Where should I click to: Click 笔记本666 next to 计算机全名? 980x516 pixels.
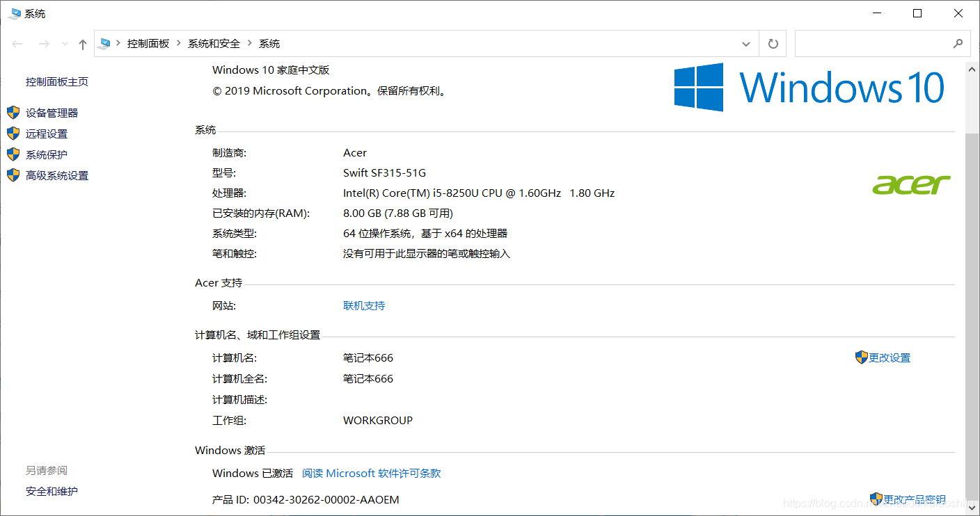tap(368, 378)
